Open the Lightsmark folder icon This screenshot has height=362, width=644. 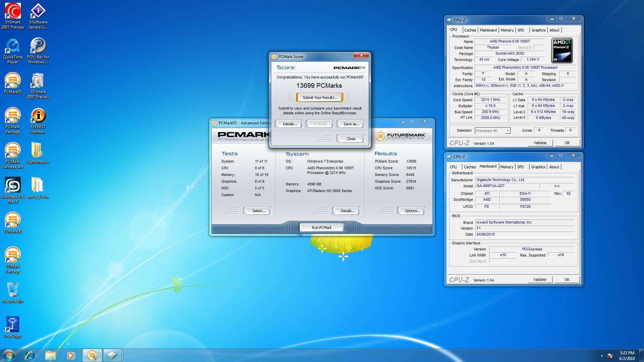(38, 153)
